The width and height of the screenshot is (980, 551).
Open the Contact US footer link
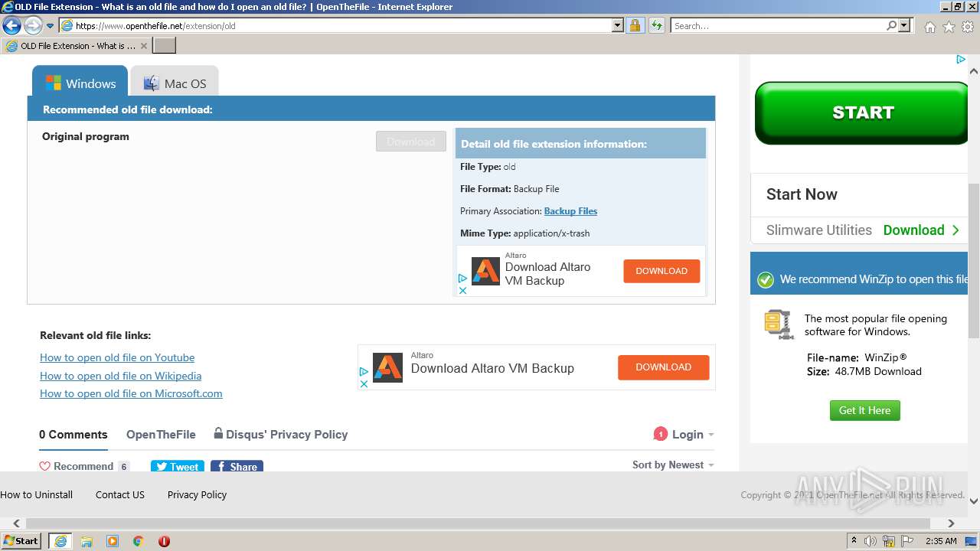(120, 494)
